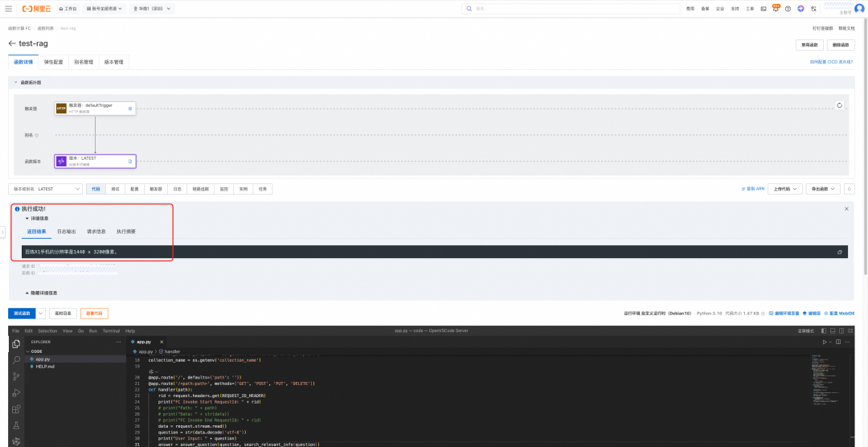
Task: Switch to the 日志输出 result tab
Action: pyautogui.click(x=66, y=232)
